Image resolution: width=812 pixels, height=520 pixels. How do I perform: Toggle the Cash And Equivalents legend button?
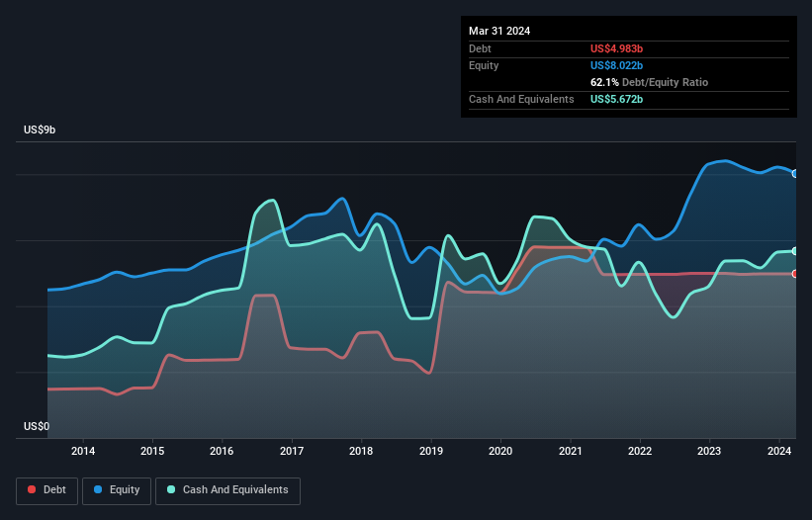[x=227, y=490]
